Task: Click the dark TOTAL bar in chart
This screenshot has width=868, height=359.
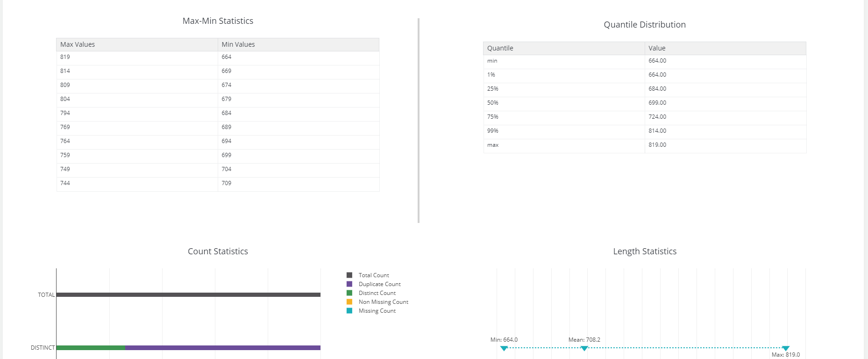Action: (188, 294)
